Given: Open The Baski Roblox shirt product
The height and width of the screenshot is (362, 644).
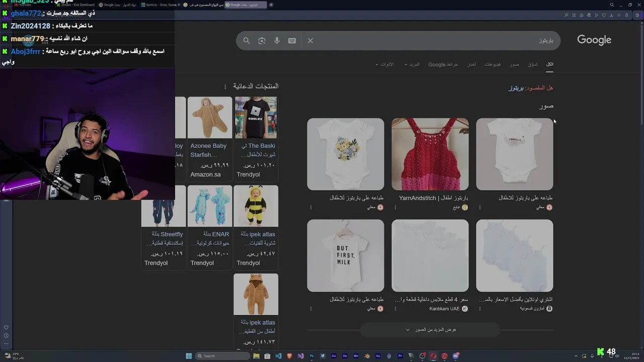Looking at the screenshot, I should (257, 150).
